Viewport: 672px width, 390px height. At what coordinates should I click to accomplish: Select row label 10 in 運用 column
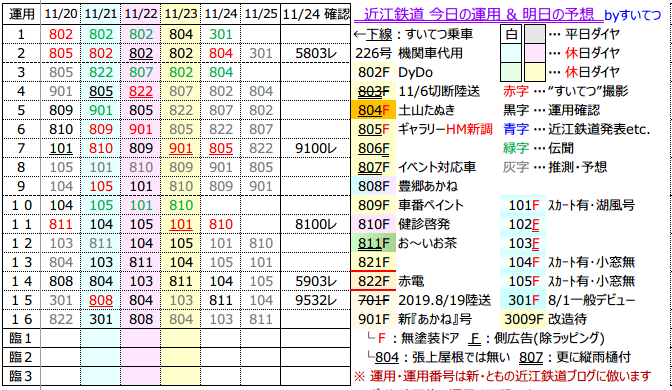coord(21,205)
